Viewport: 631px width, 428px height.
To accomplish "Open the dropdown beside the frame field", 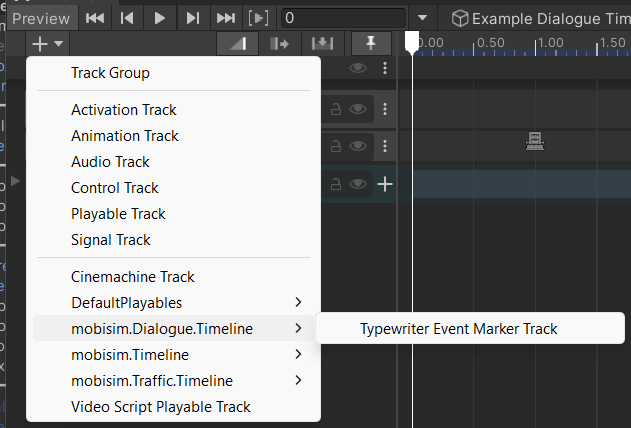I will [422, 18].
